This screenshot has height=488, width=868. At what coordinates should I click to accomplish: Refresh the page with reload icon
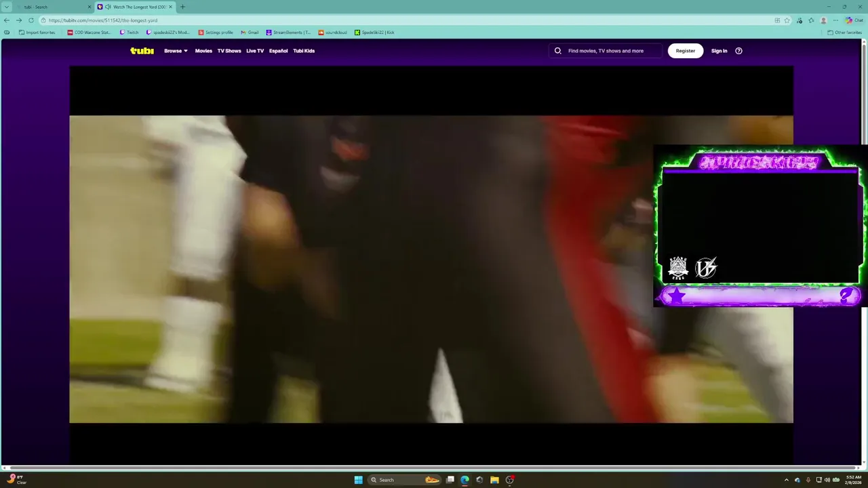click(x=31, y=20)
